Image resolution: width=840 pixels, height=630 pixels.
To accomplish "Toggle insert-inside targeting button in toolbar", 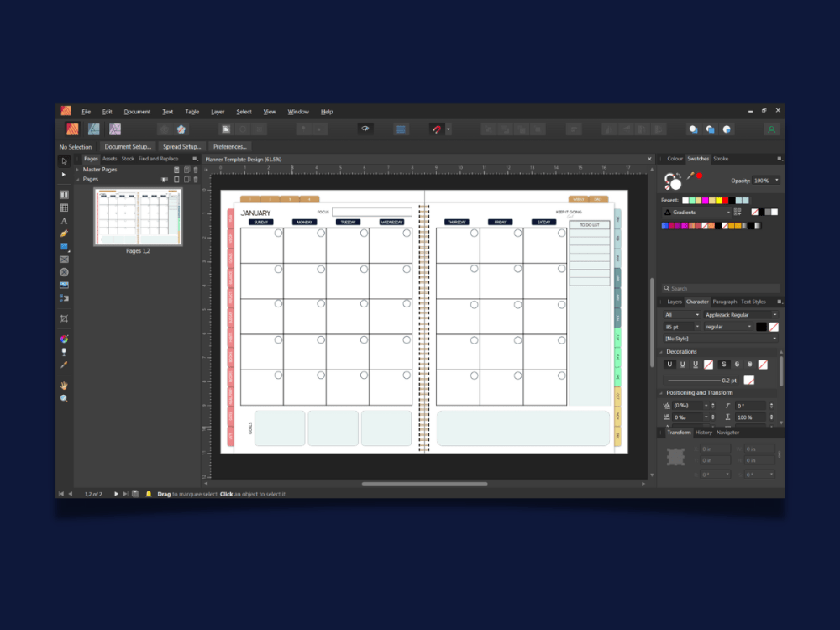I will (x=727, y=129).
